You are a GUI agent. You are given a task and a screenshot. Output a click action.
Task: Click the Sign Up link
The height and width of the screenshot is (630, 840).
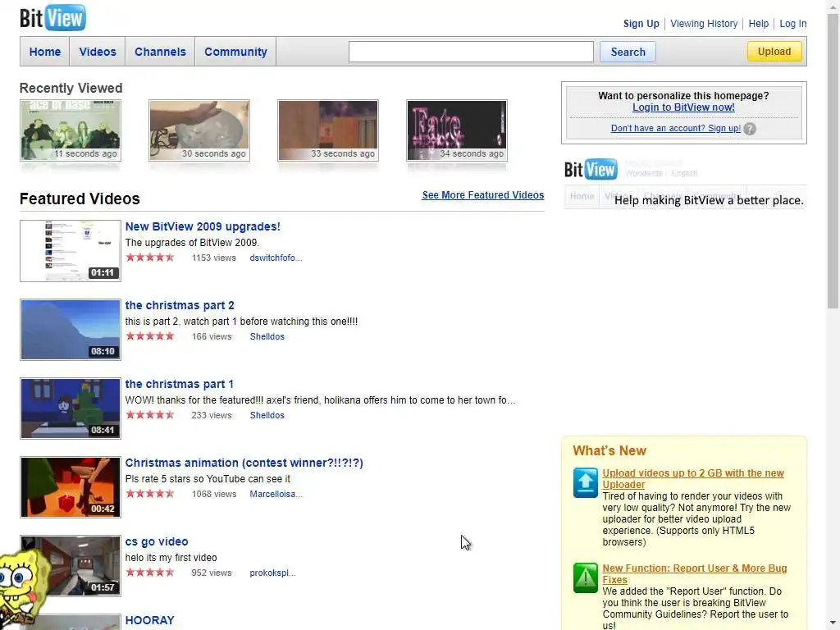click(641, 24)
